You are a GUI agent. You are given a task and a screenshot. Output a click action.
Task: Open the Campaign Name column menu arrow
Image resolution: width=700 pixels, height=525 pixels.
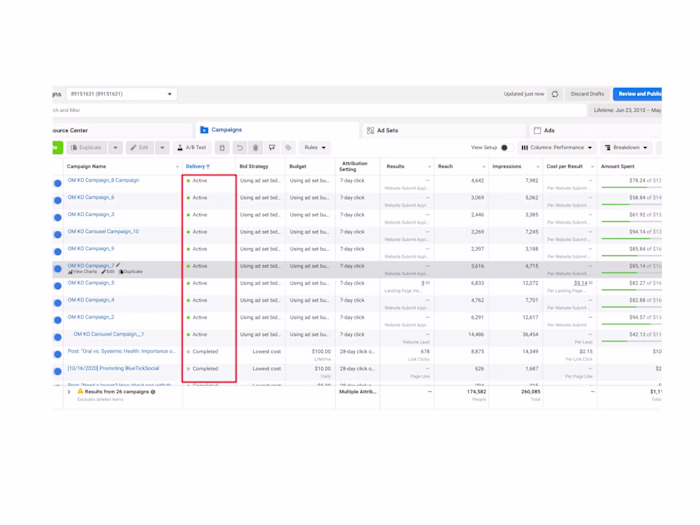point(177,167)
